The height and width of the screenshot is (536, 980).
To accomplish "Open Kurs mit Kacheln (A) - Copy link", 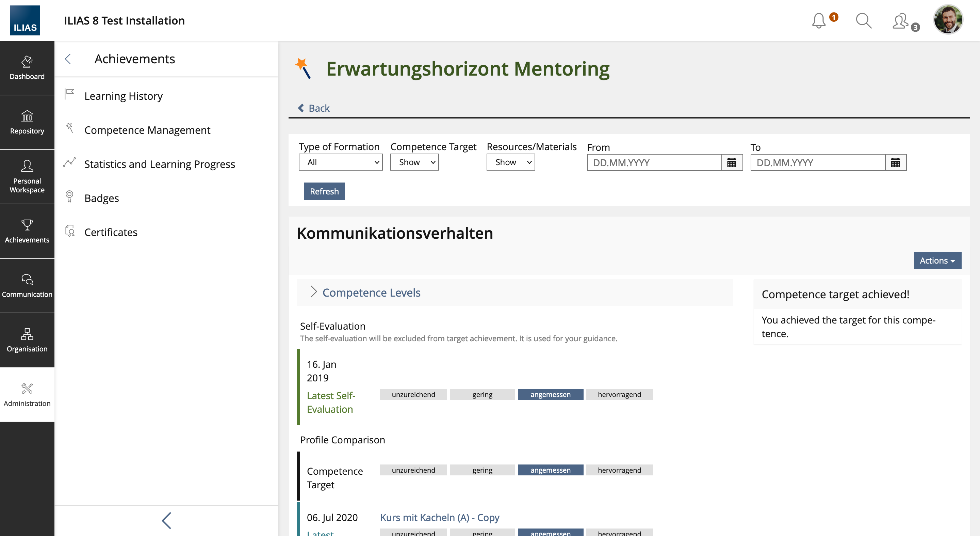I will (x=439, y=517).
